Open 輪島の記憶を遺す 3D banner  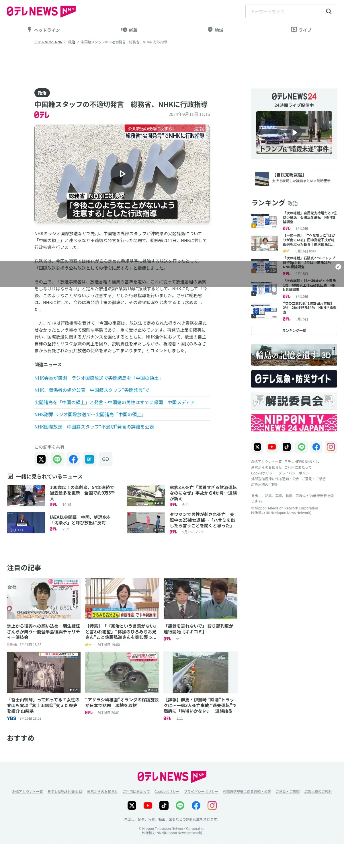(294, 355)
